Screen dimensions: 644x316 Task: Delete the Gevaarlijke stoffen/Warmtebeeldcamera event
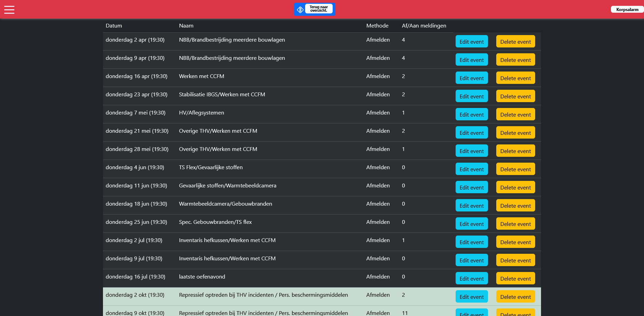click(515, 187)
